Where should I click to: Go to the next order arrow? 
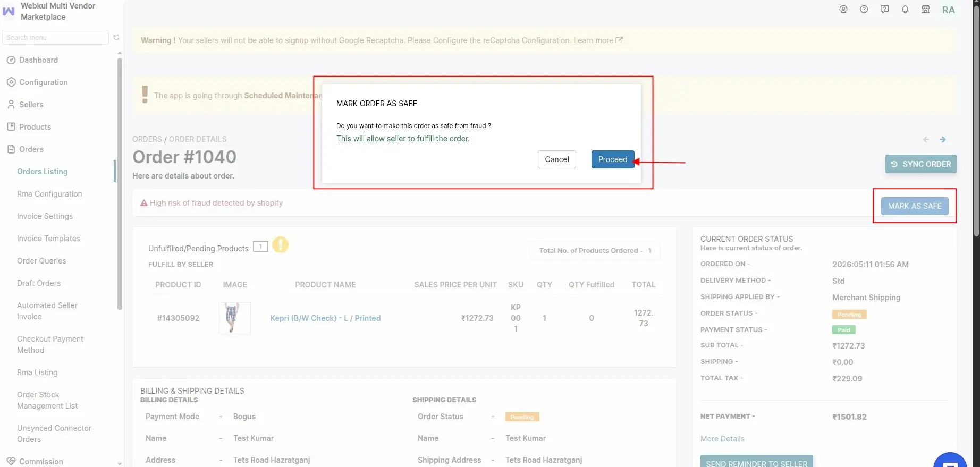pyautogui.click(x=943, y=139)
